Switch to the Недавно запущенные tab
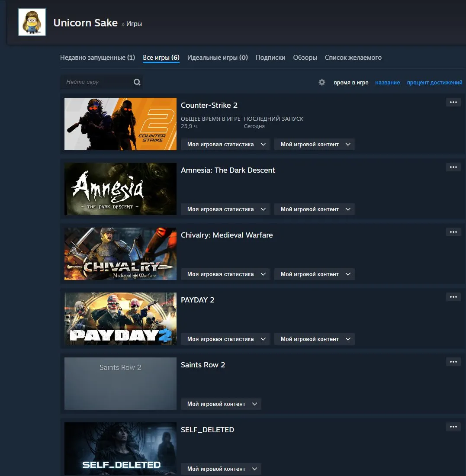The height and width of the screenshot is (476, 466). (97, 58)
